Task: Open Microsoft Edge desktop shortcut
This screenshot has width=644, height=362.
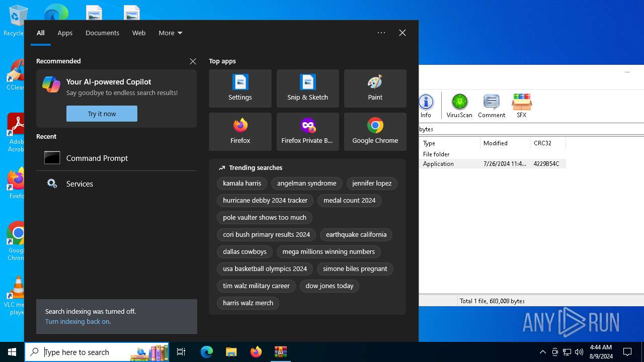Action: 55,13
